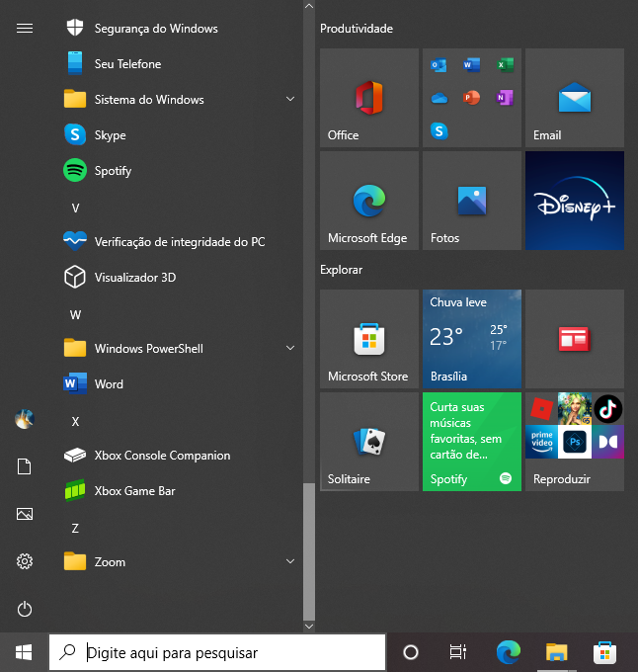Jump to letter Z section header
Viewport: 638px width, 672px height.
coord(75,529)
